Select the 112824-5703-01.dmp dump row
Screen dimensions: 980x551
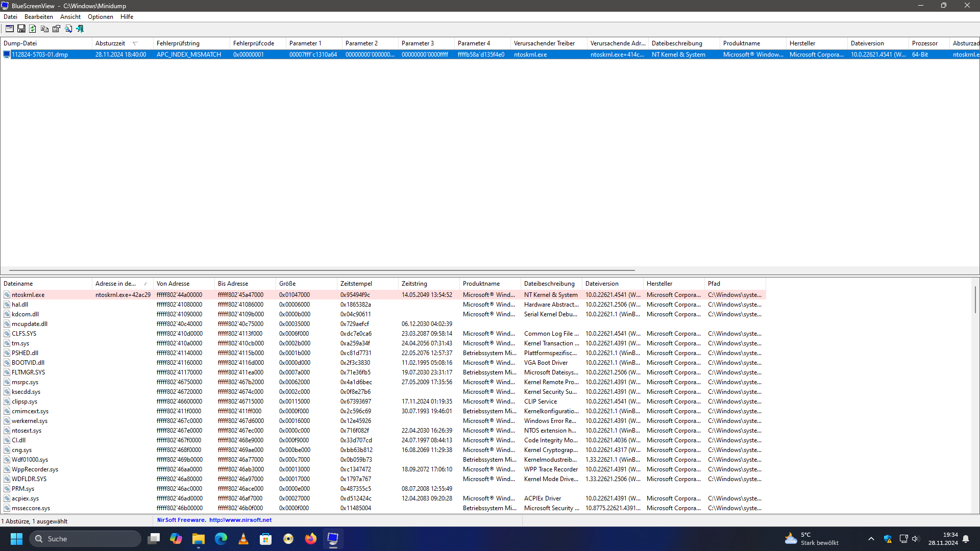tap(40, 55)
